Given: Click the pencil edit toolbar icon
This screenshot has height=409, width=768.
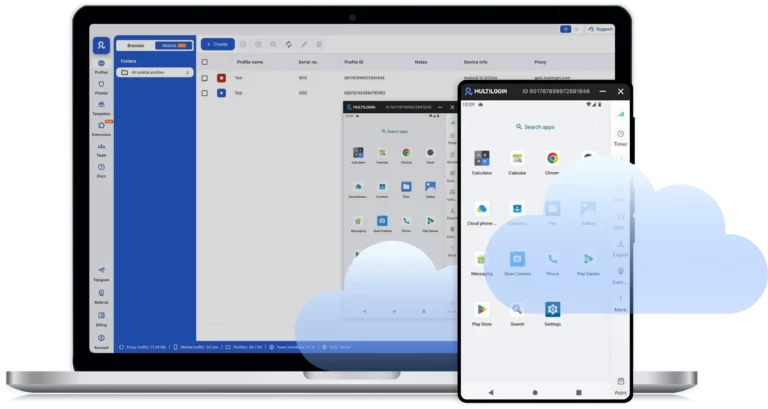Looking at the screenshot, I should pos(304,44).
